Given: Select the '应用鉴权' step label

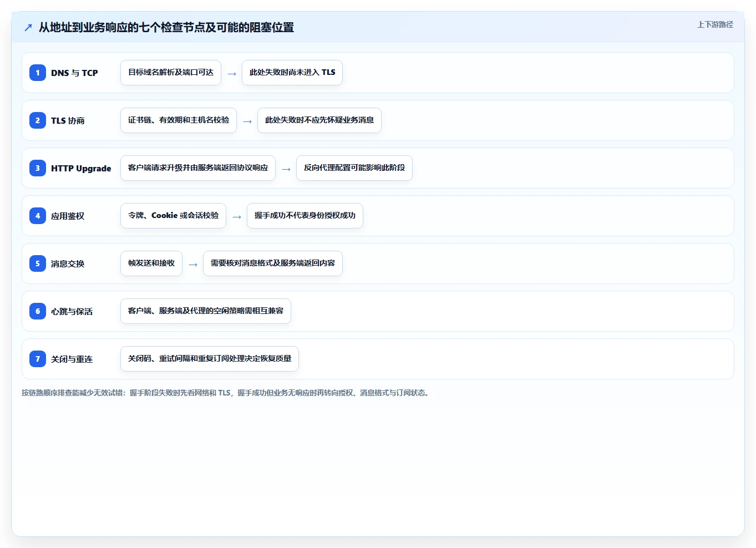Looking at the screenshot, I should [x=68, y=216].
